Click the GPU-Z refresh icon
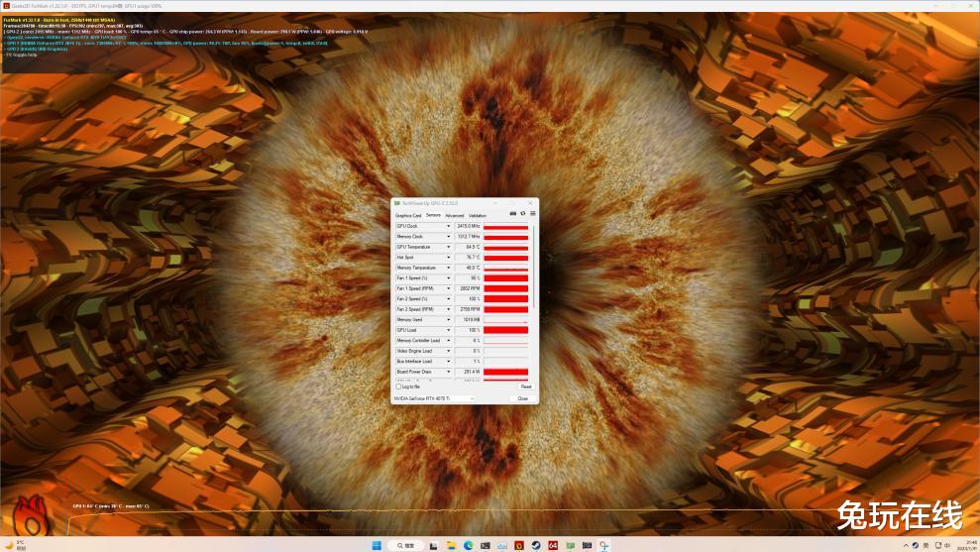The image size is (980, 552). point(523,214)
